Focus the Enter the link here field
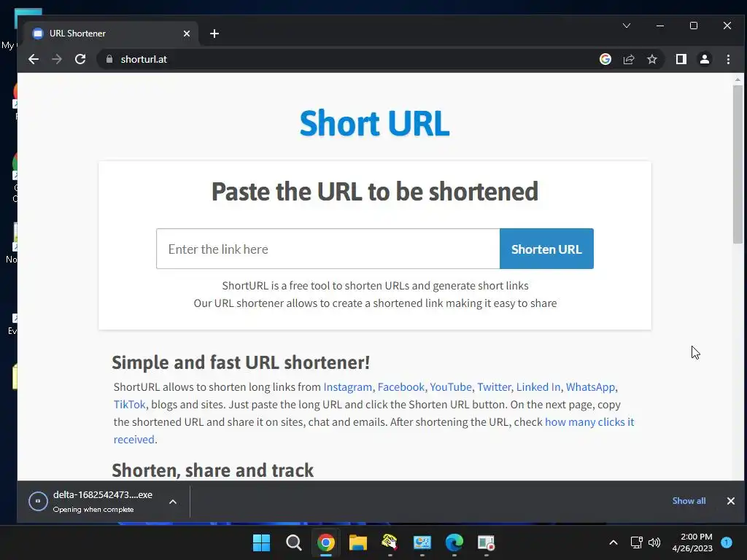Screen dimensions: 747x560 tap(328, 249)
